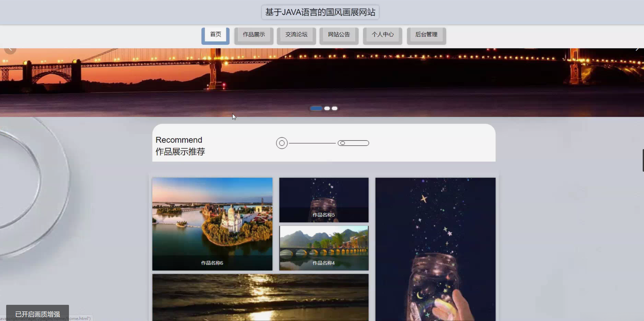
Task: Click the carousel previous arrow
Action: pos(10,49)
